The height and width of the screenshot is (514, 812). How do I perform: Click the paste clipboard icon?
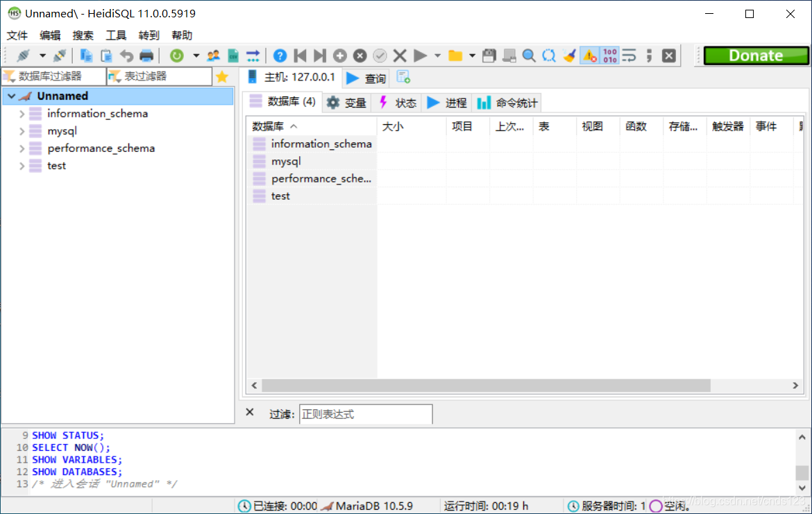coord(106,55)
